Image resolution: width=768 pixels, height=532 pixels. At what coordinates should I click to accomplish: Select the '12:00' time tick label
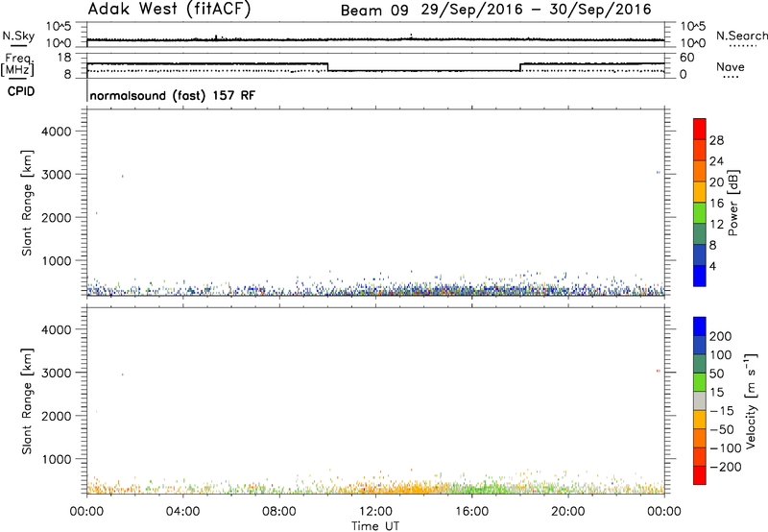375,512
